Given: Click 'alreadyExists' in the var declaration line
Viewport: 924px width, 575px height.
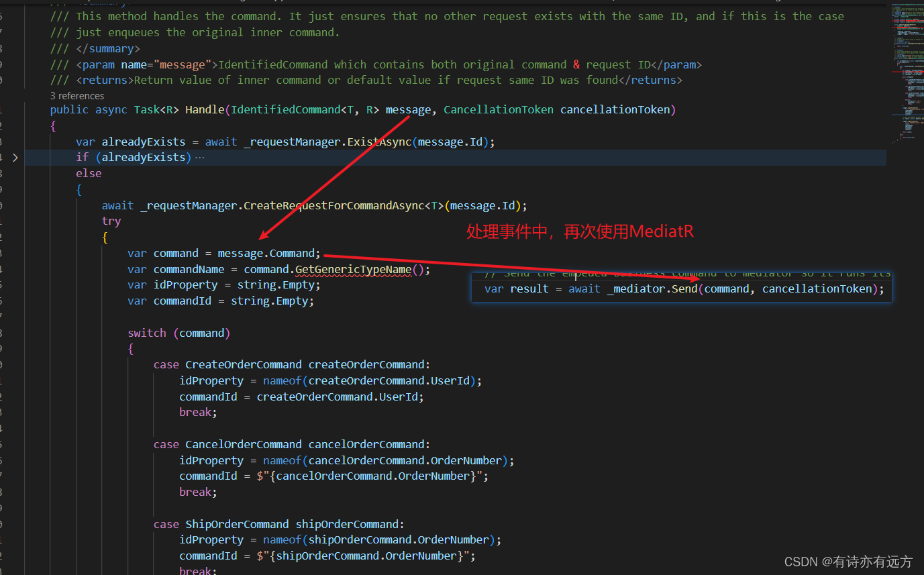Looking at the screenshot, I should point(144,142).
